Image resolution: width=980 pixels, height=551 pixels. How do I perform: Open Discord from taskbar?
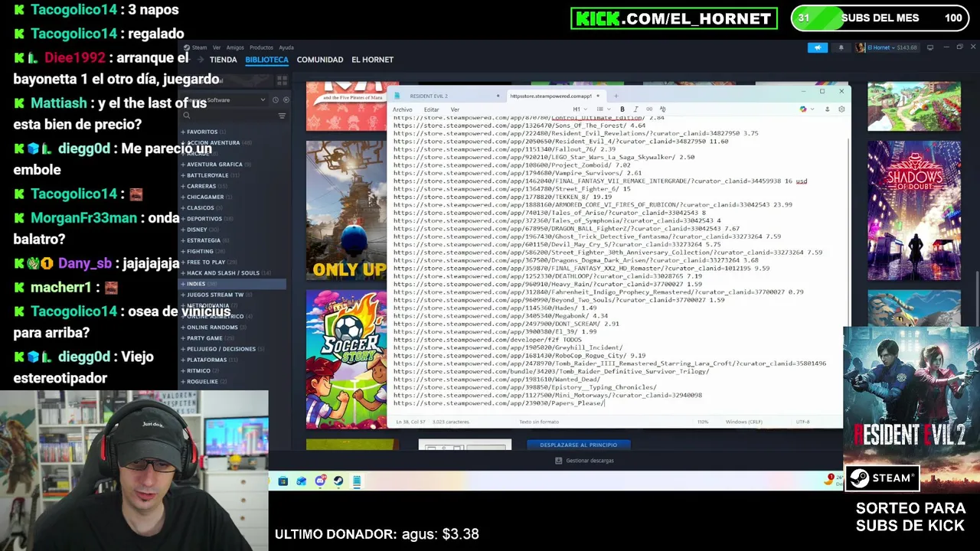click(320, 481)
